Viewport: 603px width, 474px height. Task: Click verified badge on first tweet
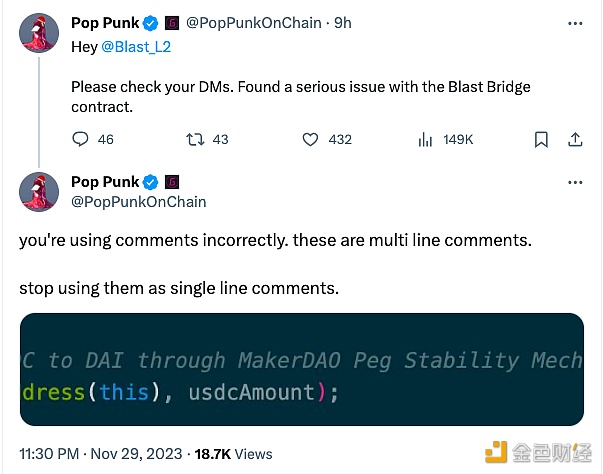pyautogui.click(x=150, y=23)
